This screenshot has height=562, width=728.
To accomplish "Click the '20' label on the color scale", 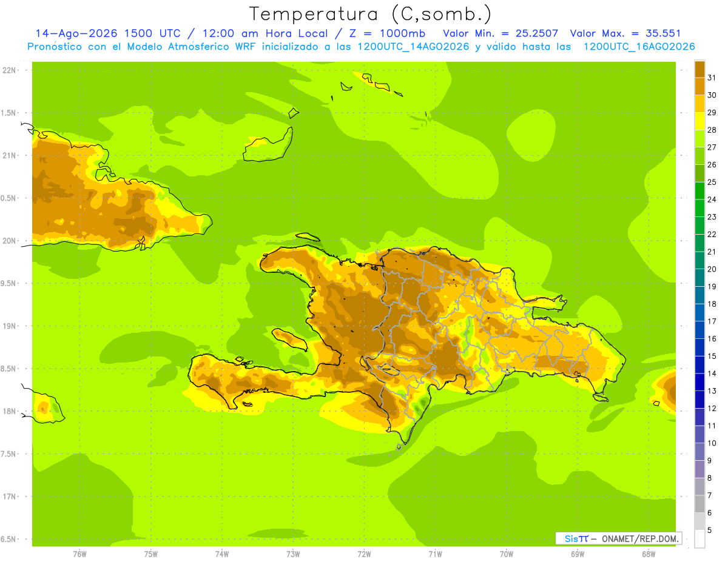I will [x=712, y=269].
